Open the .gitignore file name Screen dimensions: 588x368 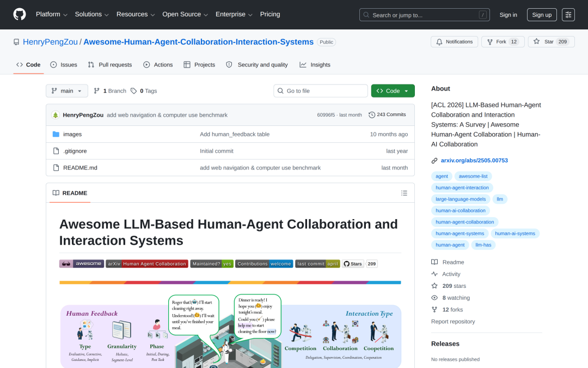point(75,151)
